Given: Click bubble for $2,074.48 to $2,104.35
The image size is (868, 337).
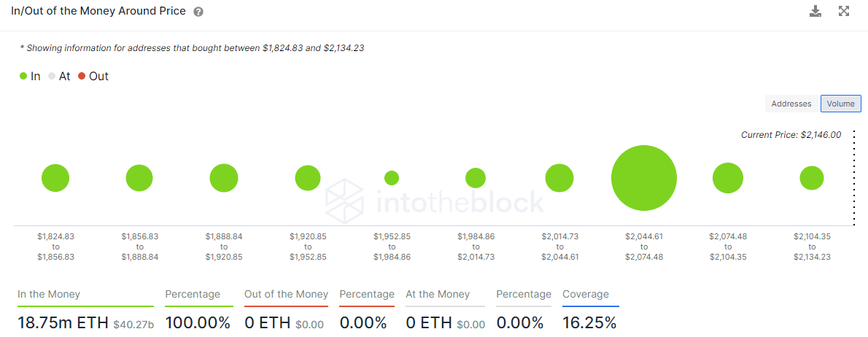Looking at the screenshot, I should coord(728,178).
